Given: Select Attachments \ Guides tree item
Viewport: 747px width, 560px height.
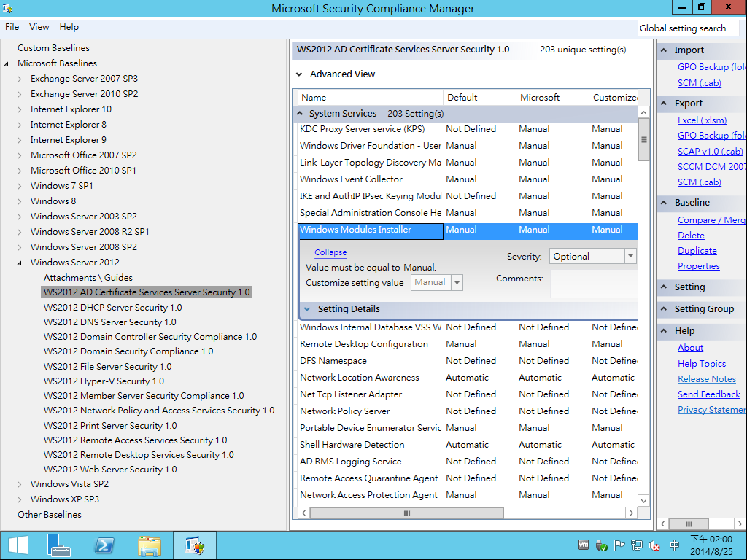Looking at the screenshot, I should point(88,278).
